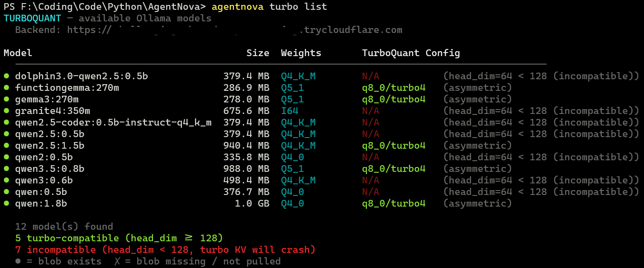
Task: Click the incompatible head_dim note for granite4:350m
Action: [541, 111]
